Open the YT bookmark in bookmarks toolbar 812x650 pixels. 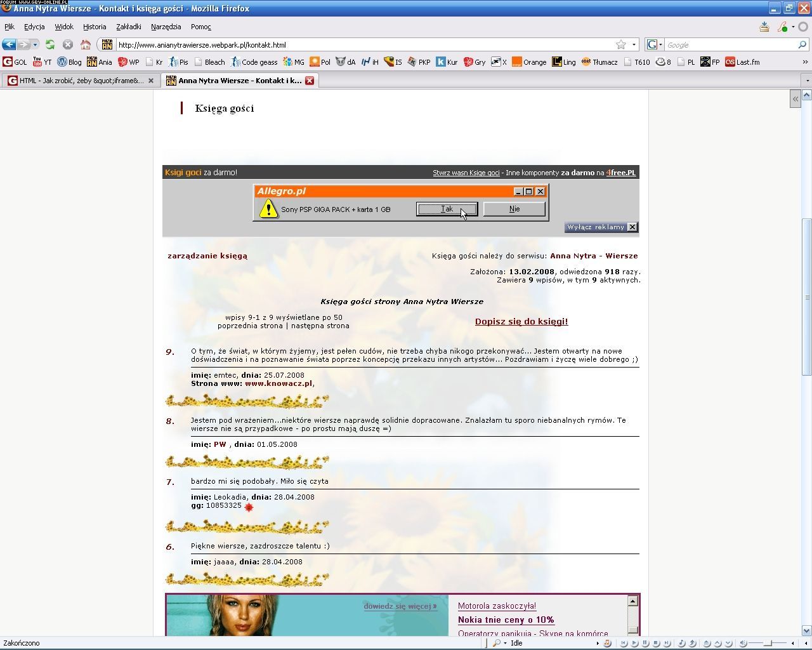(x=43, y=62)
